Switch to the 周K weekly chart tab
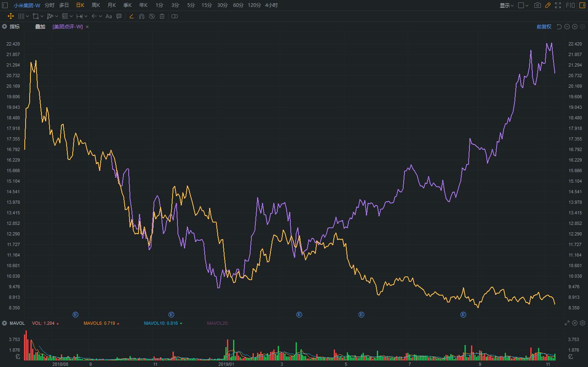This screenshot has height=367, width=588. [x=96, y=5]
